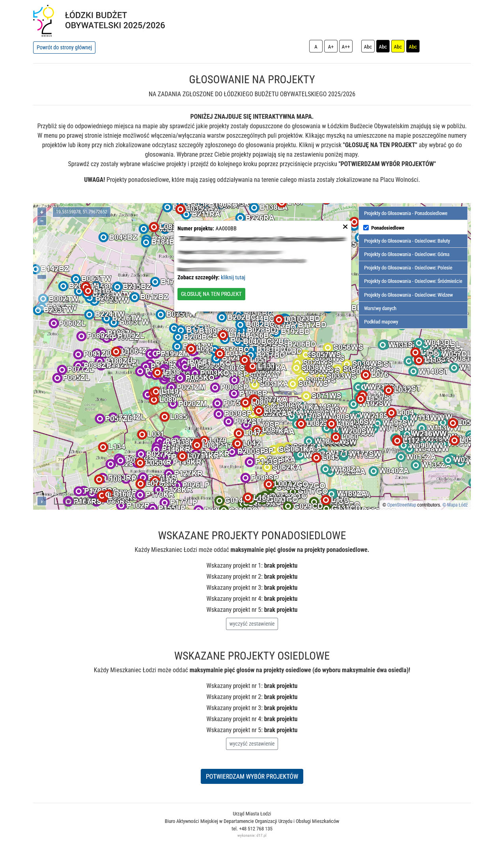Select the teal W040ZA map marker
The height and width of the screenshot is (845, 504).
373,471
